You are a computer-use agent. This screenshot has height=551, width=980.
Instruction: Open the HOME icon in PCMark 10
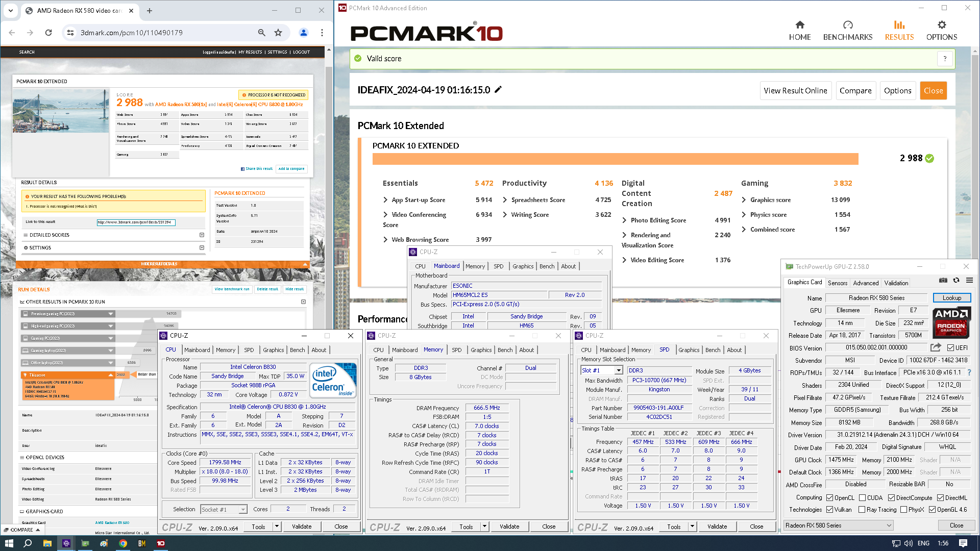[x=799, y=24]
